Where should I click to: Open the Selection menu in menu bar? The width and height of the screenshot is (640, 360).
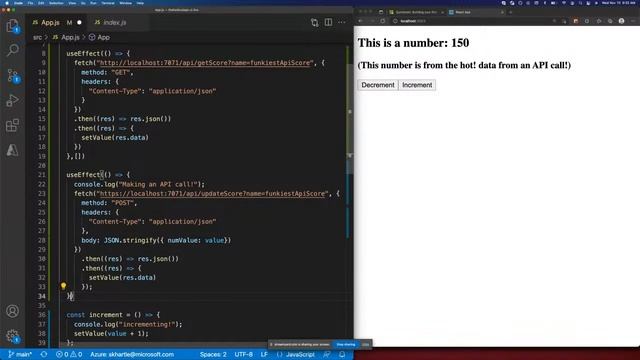(56, 3)
